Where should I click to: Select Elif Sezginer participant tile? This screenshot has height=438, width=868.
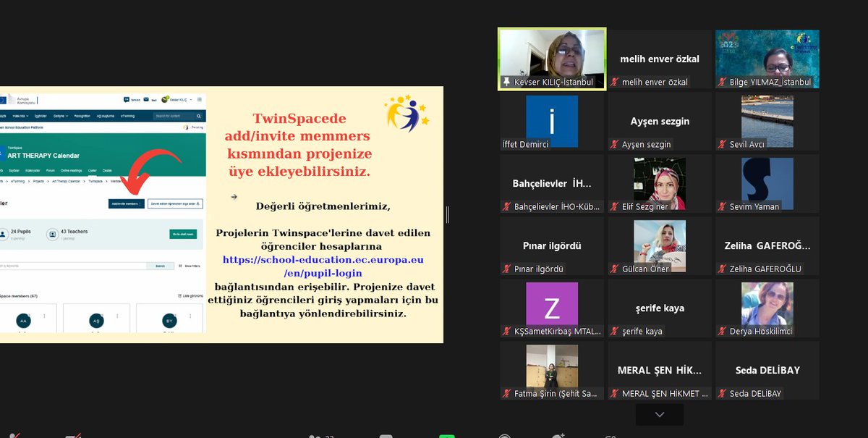click(x=660, y=184)
